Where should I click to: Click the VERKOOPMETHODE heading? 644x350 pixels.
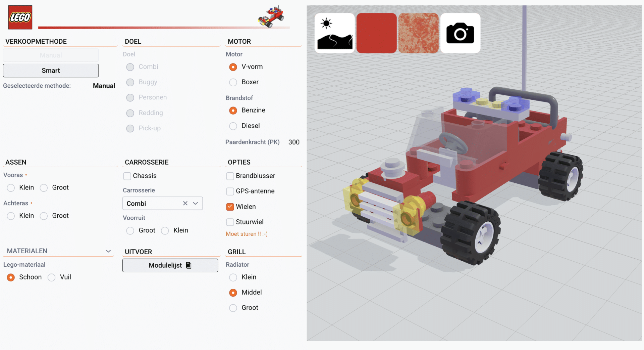[36, 41]
